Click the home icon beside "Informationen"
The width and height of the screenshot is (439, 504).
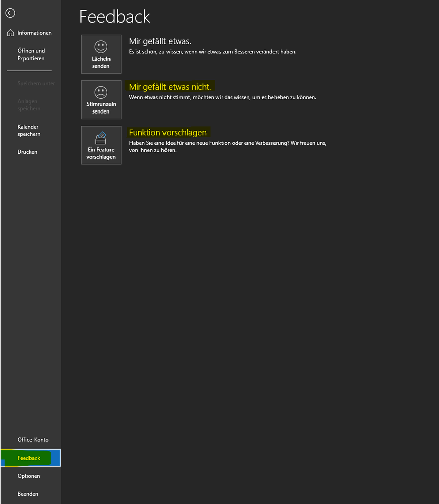[x=10, y=32]
